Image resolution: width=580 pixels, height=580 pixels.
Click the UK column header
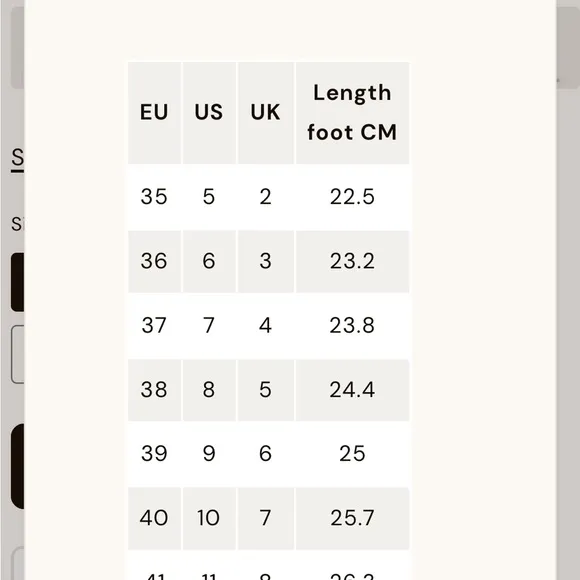click(266, 112)
